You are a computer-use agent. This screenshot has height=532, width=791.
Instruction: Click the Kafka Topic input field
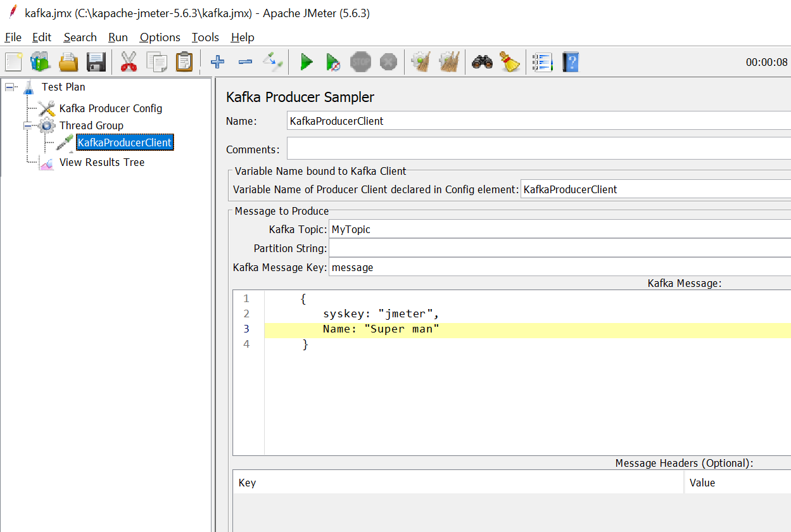(443, 229)
